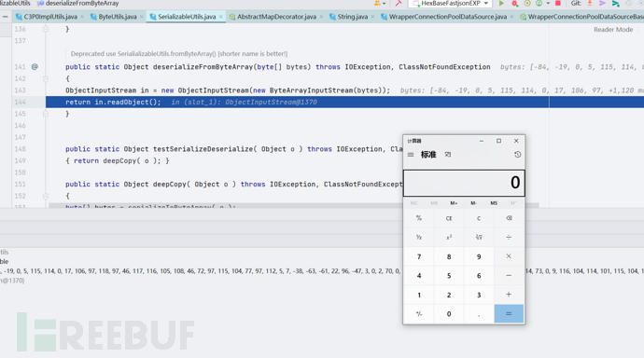Click the calculator divide key

coord(509,237)
